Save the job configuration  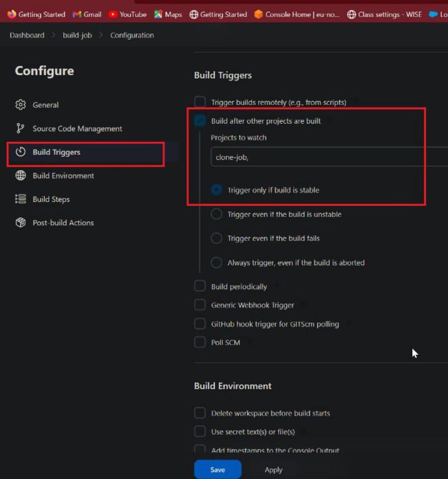217,470
